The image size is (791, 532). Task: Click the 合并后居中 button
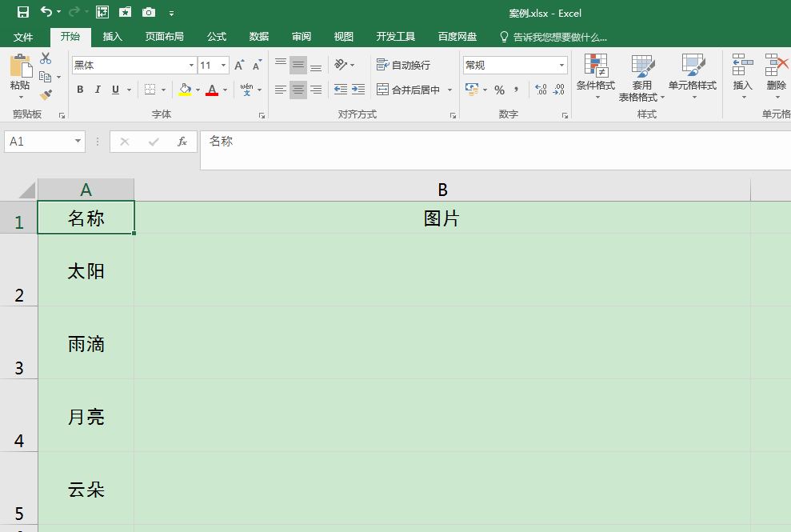click(x=409, y=90)
